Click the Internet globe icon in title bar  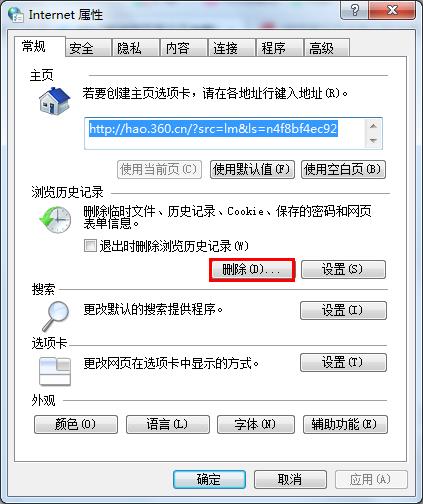click(16, 15)
